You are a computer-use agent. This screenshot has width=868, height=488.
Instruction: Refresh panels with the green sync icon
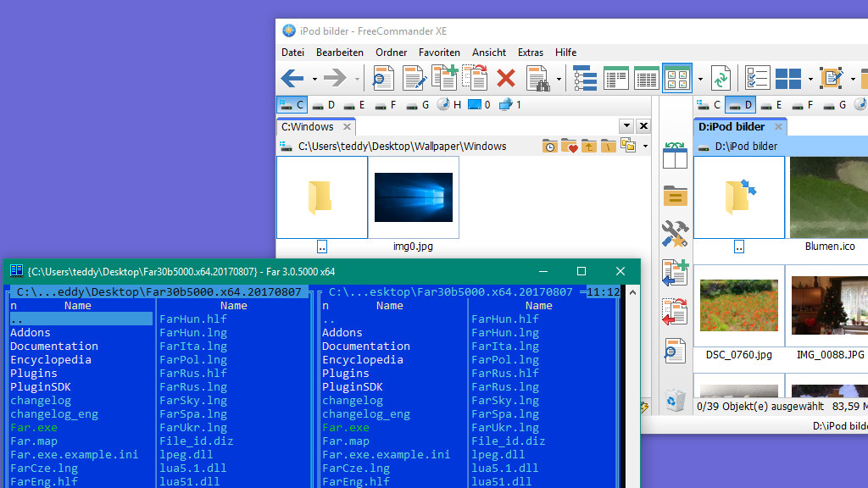click(x=721, y=78)
